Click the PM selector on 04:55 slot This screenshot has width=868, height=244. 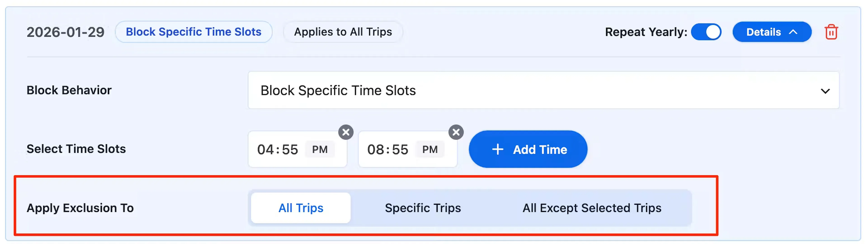[x=319, y=149]
